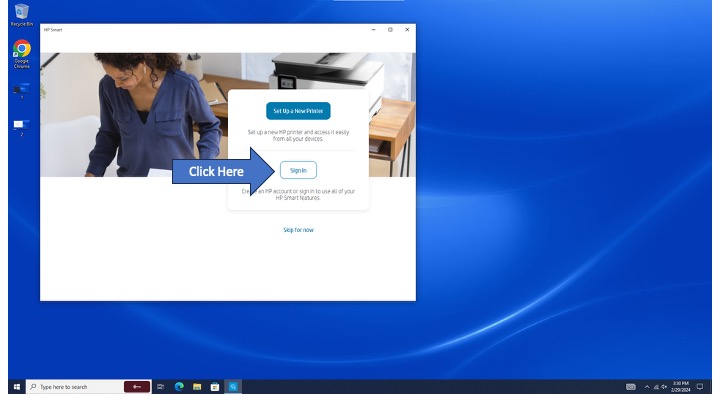Open the network status tray icon

(656, 387)
